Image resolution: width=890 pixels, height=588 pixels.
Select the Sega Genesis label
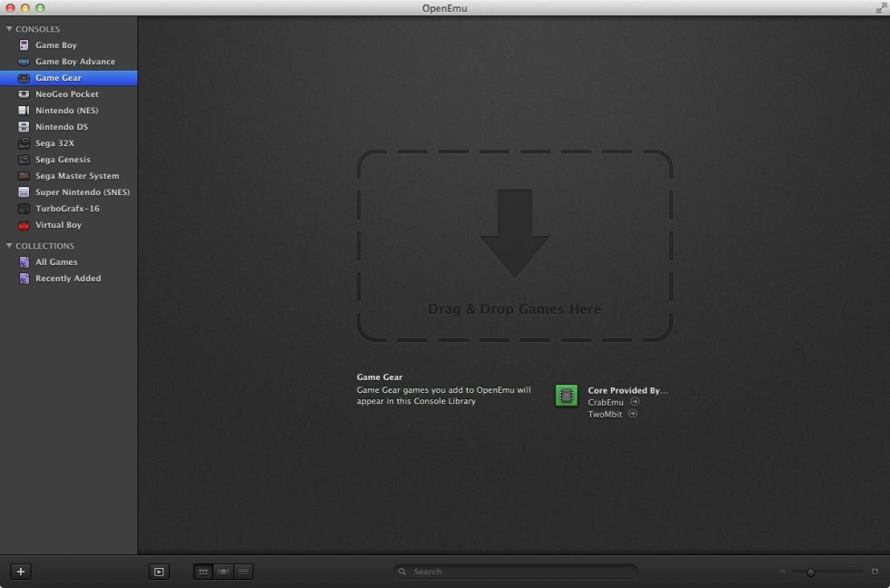(63, 160)
